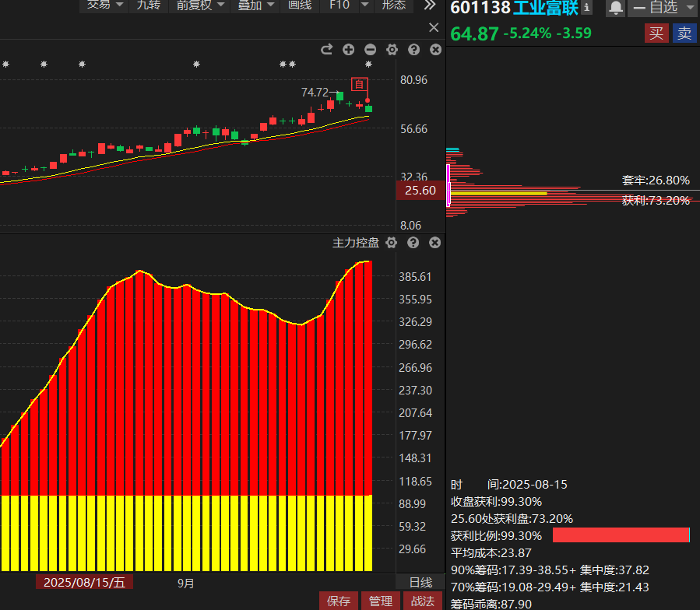Screen dimensions: 700x610
Task: Click the 日线 period tab
Action: click(x=420, y=582)
